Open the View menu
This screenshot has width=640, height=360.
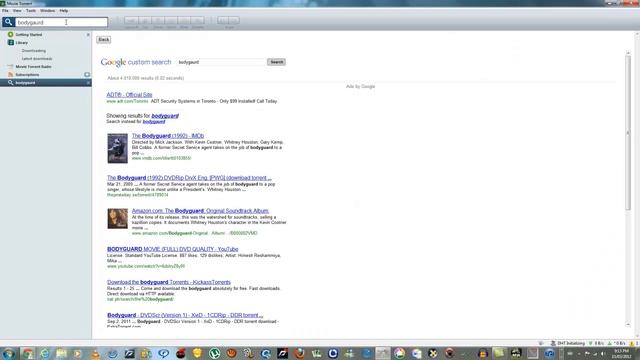pos(17,11)
